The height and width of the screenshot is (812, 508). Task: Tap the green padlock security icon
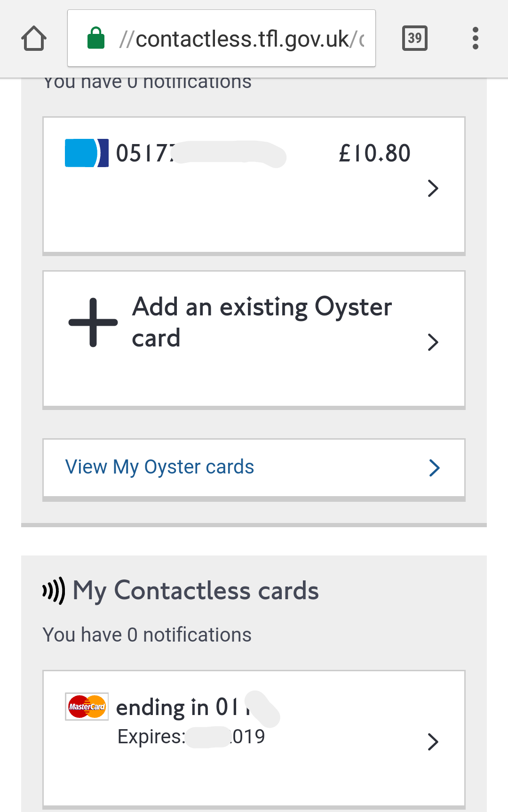tap(96, 38)
